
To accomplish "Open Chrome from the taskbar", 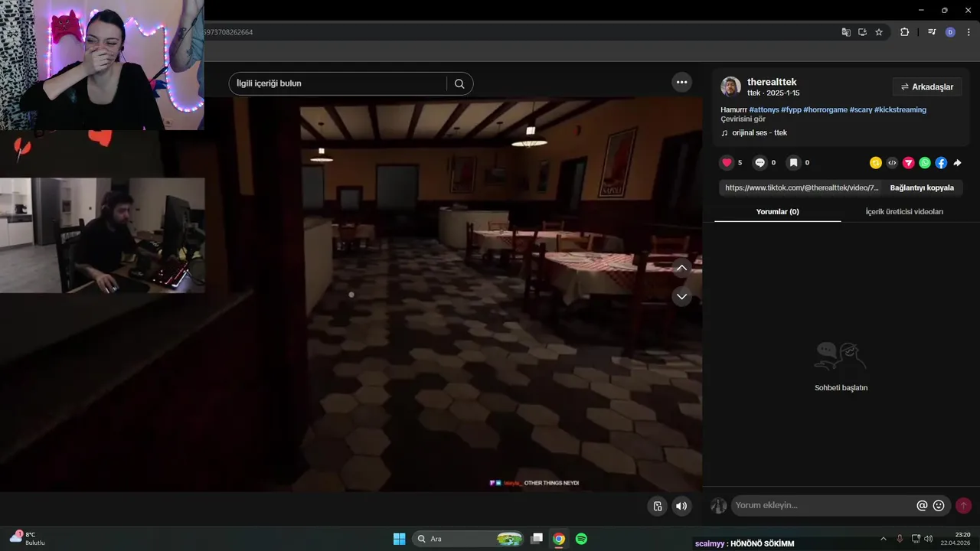I will coord(559,539).
